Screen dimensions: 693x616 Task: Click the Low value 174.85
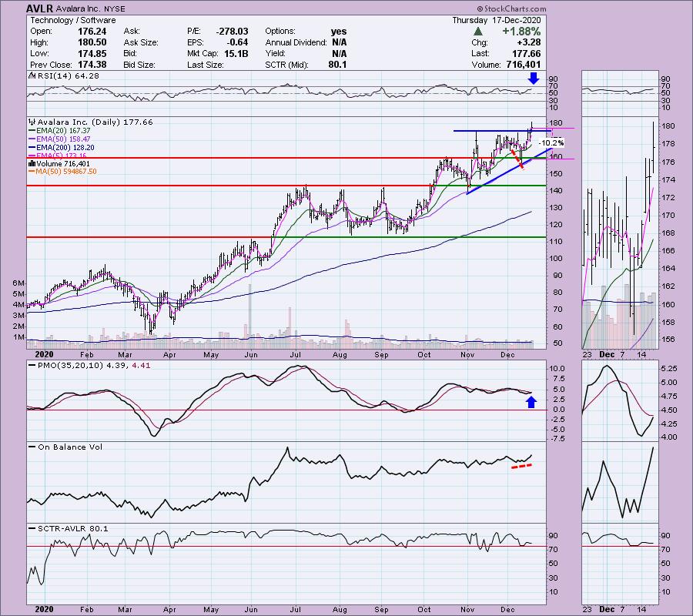[x=92, y=53]
